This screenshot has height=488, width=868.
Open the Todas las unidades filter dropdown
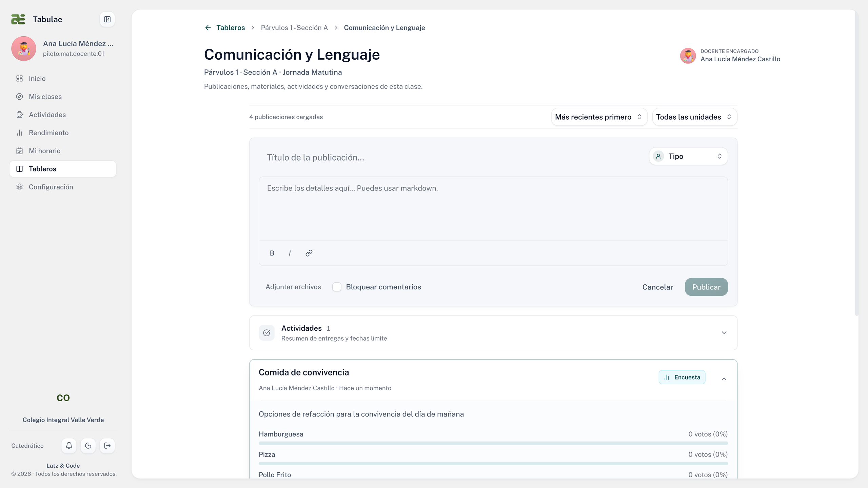tap(694, 117)
